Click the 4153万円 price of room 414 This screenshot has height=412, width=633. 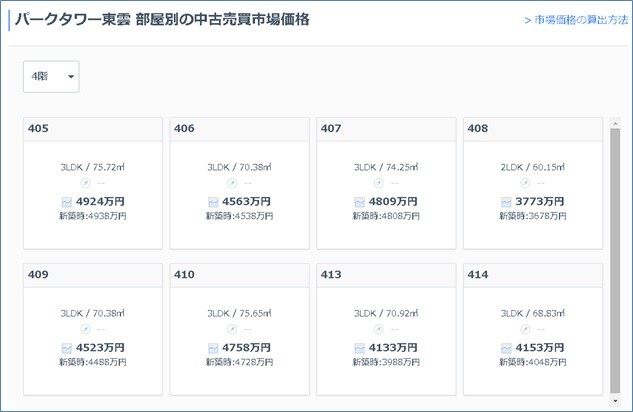tap(540, 347)
